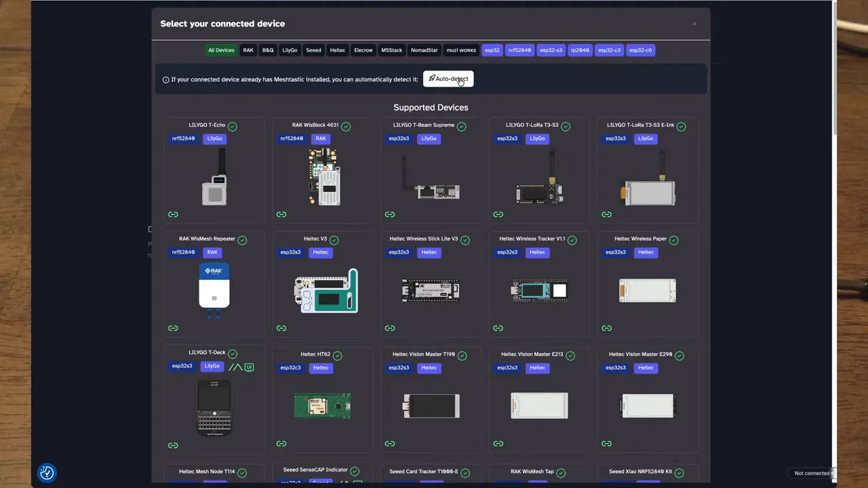Image resolution: width=868 pixels, height=488 pixels.
Task: Click the Heltec tag on Heltec V3 card
Action: (x=321, y=252)
